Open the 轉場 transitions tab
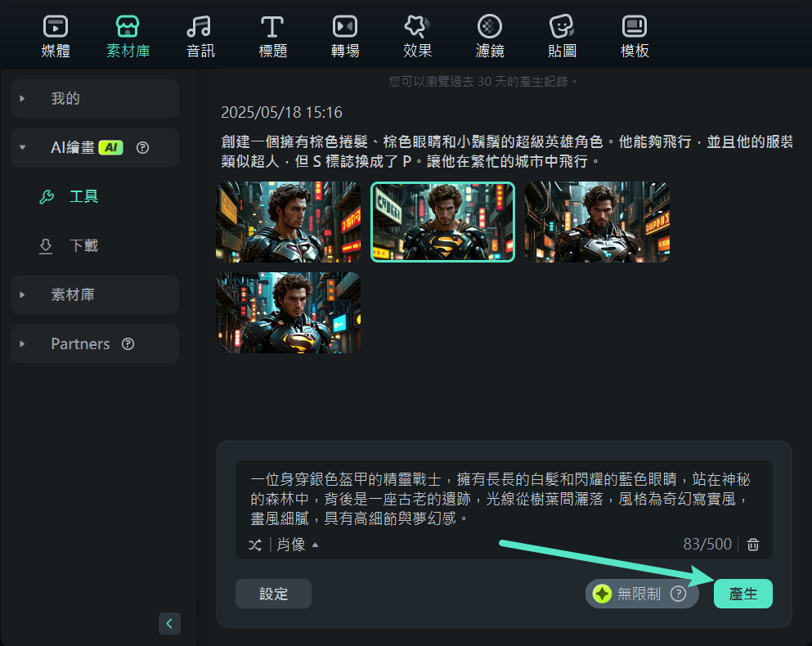 (x=345, y=36)
